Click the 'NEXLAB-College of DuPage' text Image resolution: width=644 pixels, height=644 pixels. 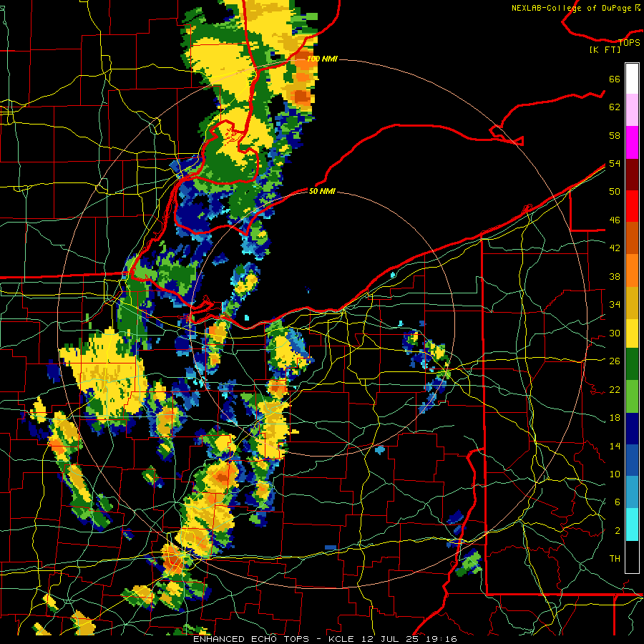(571, 8)
